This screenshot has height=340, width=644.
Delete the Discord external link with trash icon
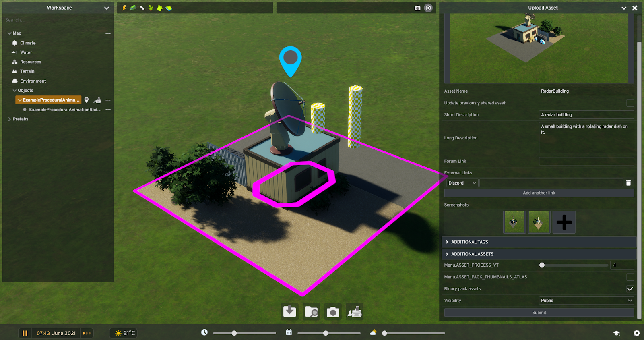628,183
